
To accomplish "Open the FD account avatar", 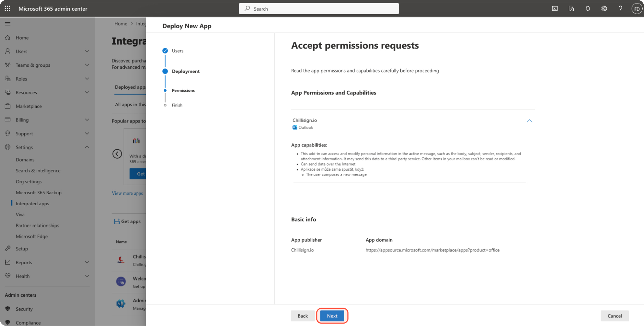I will (637, 9).
